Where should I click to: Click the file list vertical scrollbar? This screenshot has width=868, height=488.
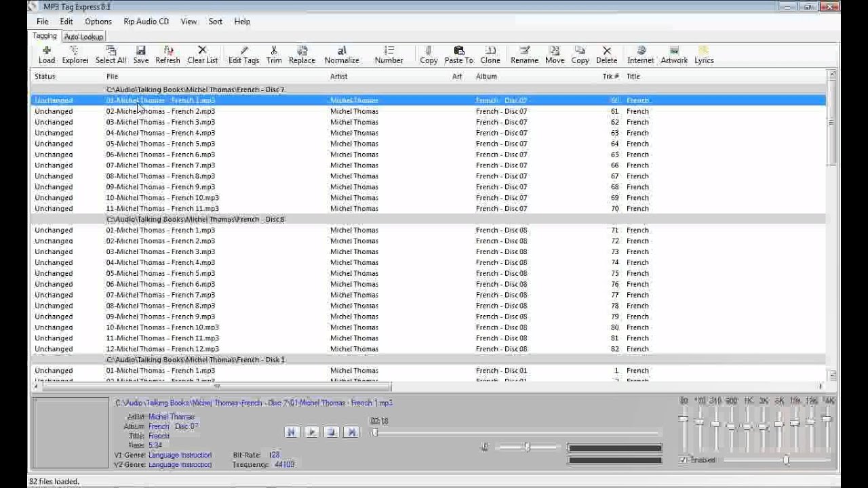831,225
